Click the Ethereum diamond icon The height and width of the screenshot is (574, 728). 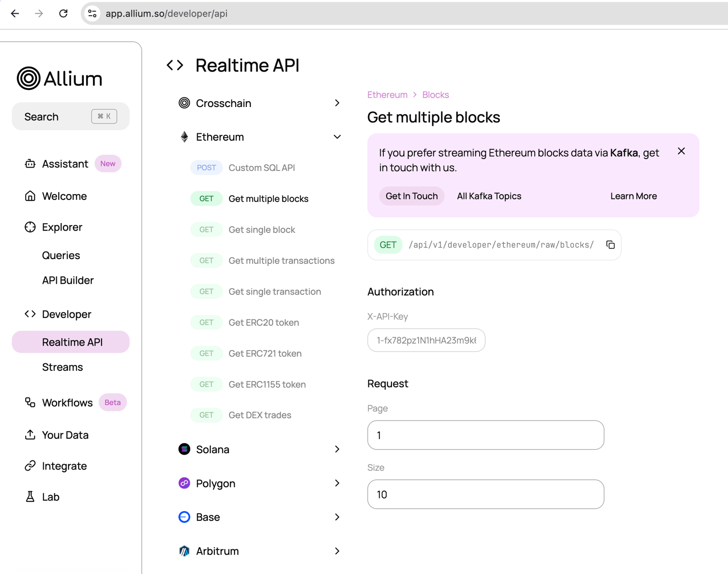click(184, 137)
